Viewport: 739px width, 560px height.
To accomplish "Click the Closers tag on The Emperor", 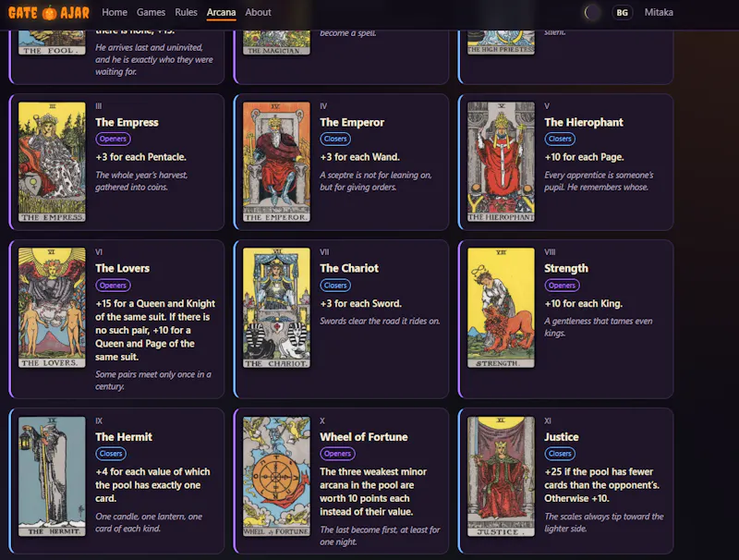I will (x=335, y=139).
